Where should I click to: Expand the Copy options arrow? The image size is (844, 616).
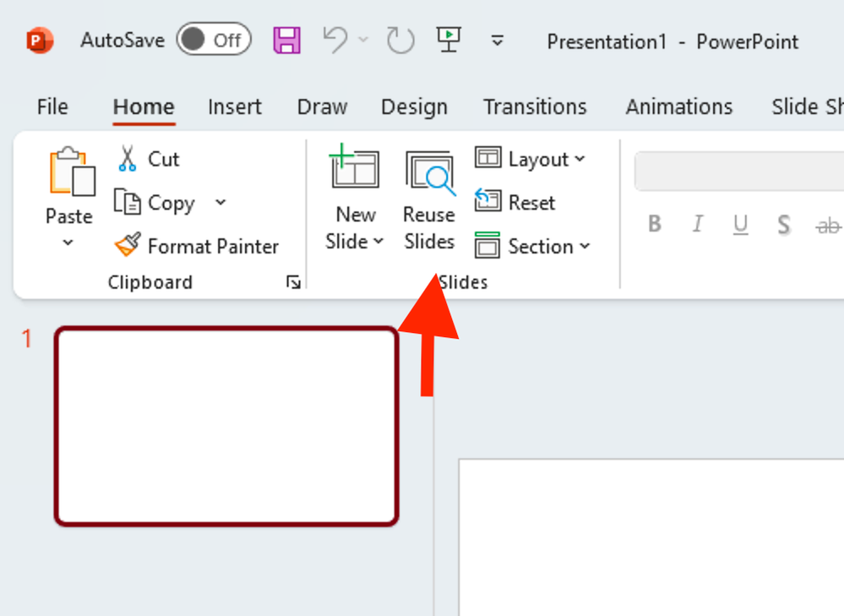221,203
